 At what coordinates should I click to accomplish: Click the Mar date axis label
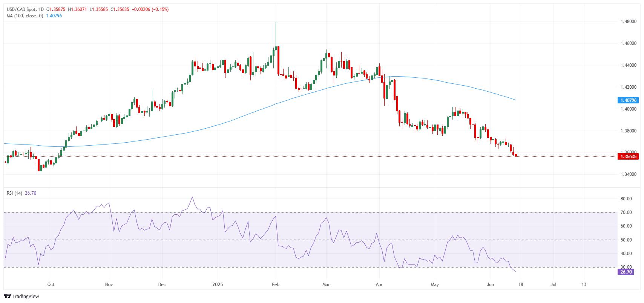(327, 284)
